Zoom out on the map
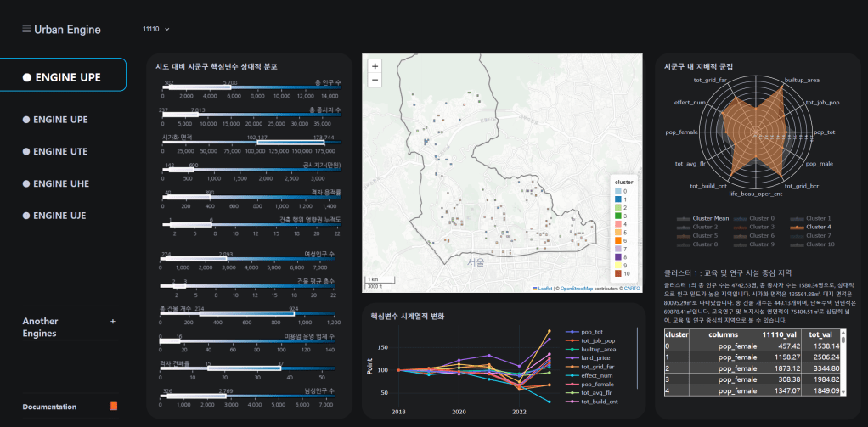Viewport: 868px width, 427px height. point(375,79)
